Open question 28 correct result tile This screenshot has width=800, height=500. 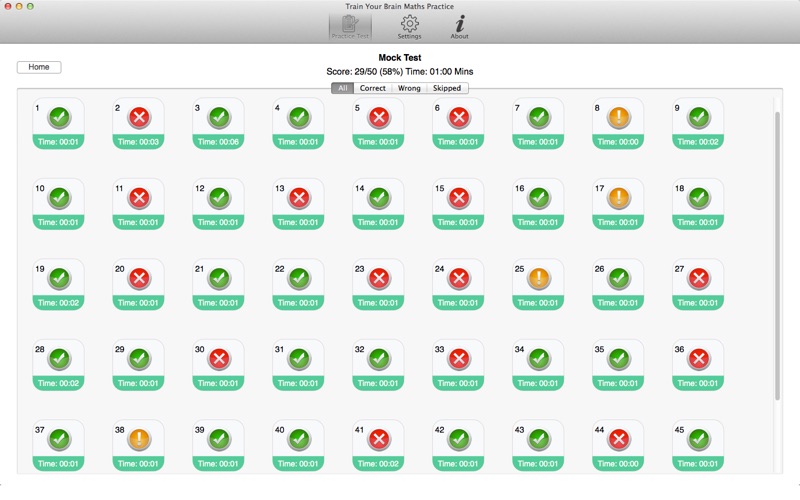tap(58, 365)
